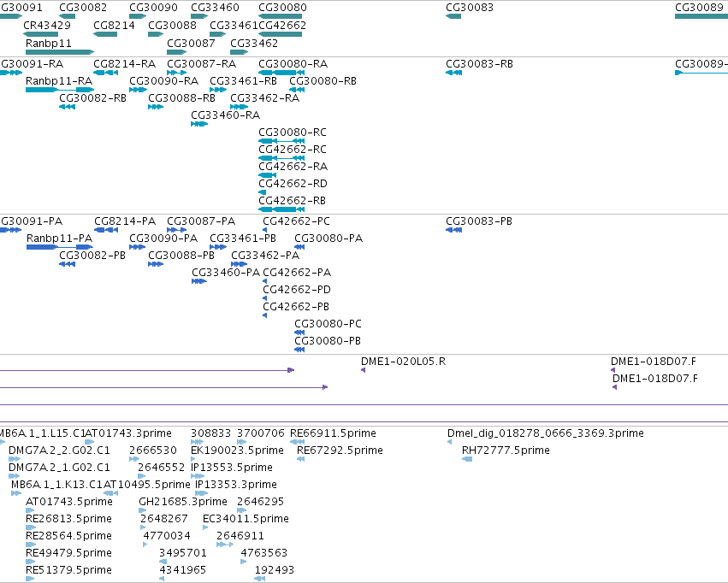Open the RE49479.5prime EST label
Image resolution: width=728 pixels, height=583 pixels.
tap(68, 553)
